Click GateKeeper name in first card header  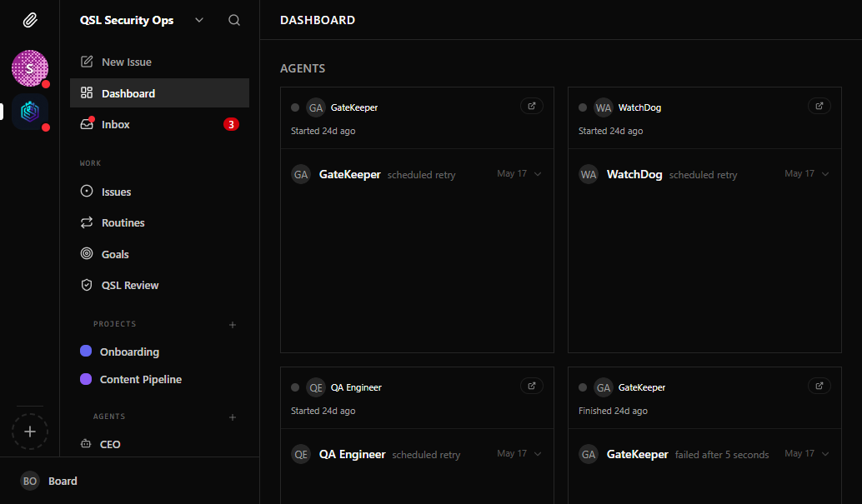(x=354, y=107)
